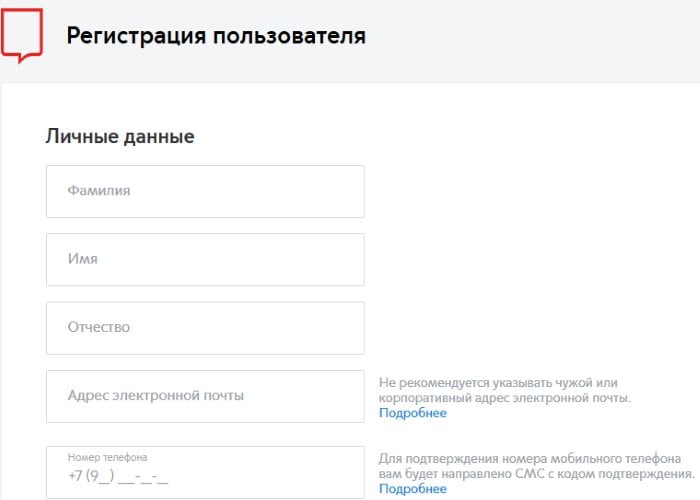
Task: Click the SMS confirmation code hint text
Action: tap(536, 465)
